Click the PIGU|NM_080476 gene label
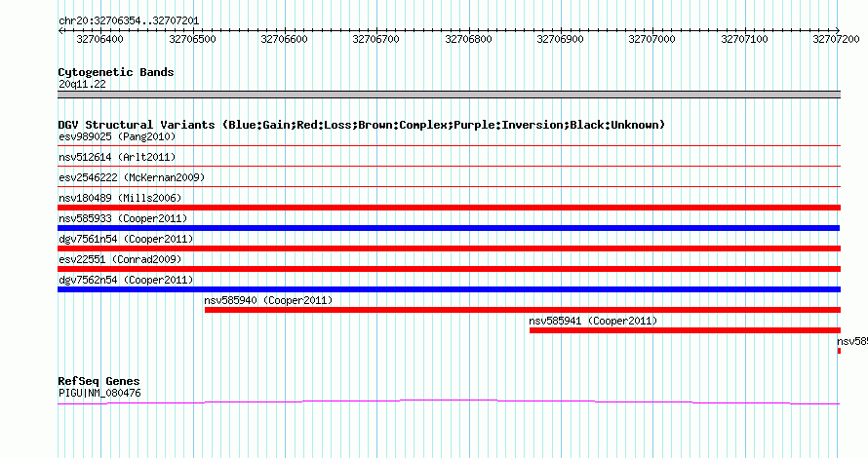868x458 pixels. click(x=99, y=394)
